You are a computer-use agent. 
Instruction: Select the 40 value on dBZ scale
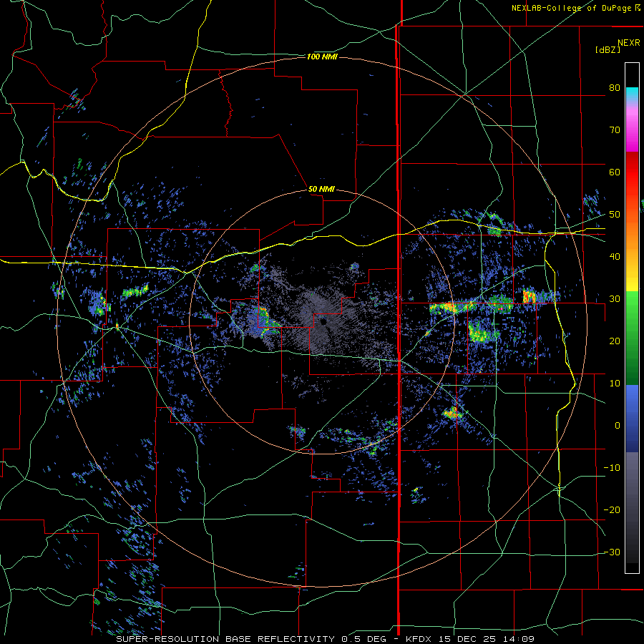tap(615, 257)
